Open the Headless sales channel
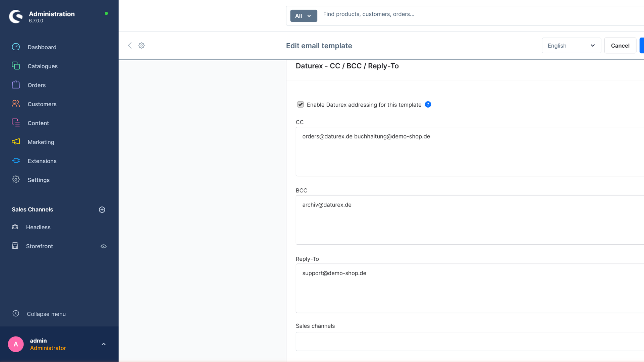This screenshot has height=362, width=644. (38, 227)
